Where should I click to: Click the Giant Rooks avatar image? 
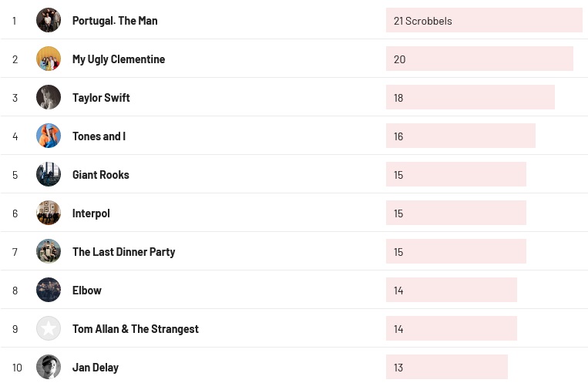[x=49, y=174]
